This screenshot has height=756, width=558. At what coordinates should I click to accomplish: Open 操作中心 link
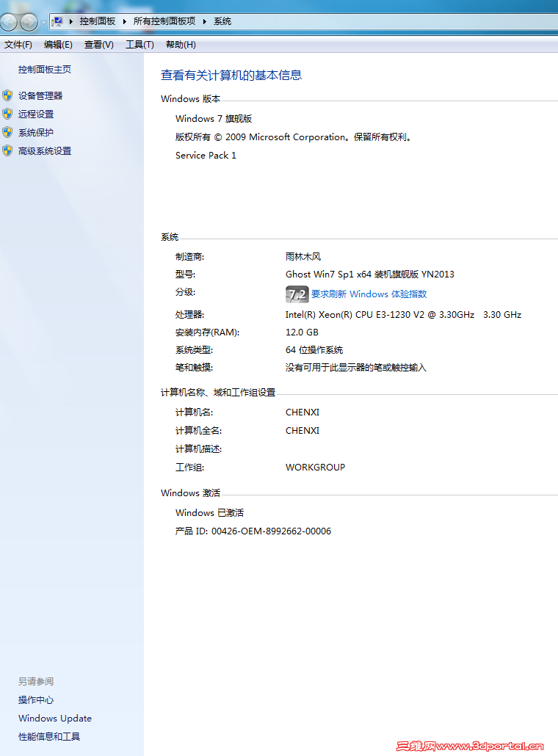point(36,699)
